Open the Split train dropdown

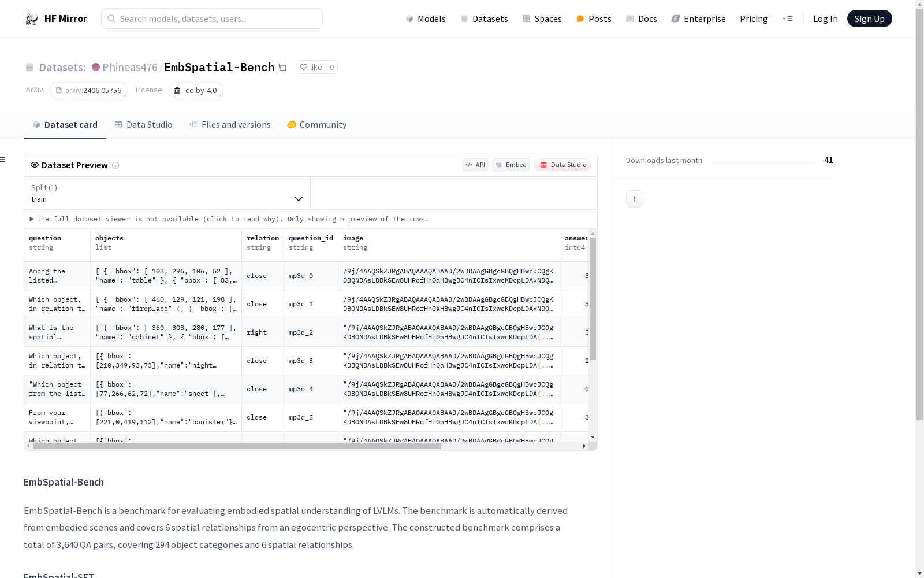click(167, 193)
